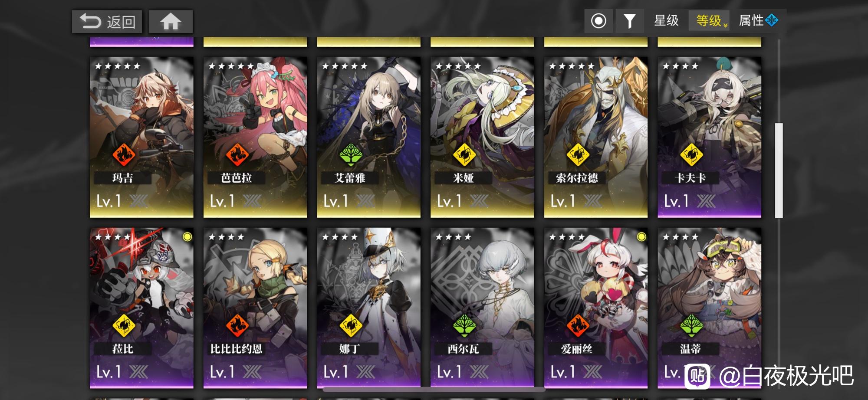Screen dimensions: 868x400
Task: Toggle the circular display mode button
Action: (598, 20)
